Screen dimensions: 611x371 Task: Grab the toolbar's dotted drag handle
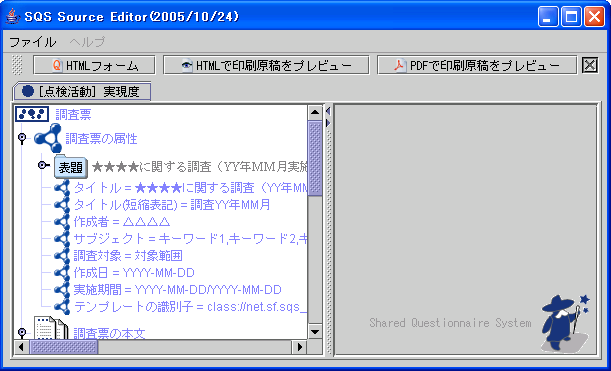click(x=17, y=65)
